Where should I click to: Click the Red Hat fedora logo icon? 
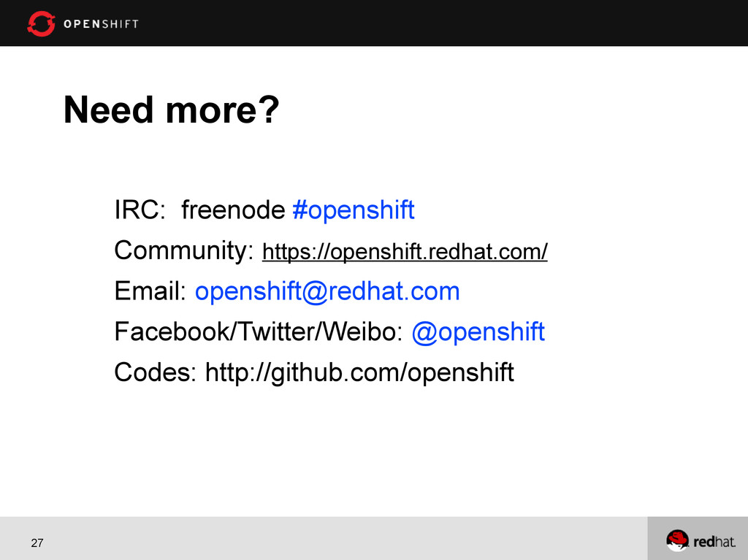pyautogui.click(x=677, y=540)
